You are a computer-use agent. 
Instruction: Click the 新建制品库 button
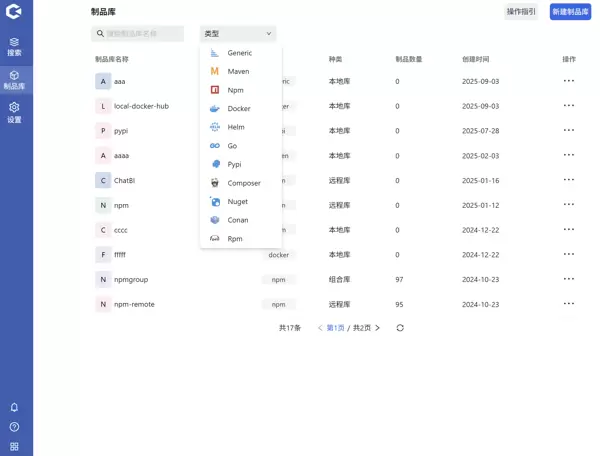point(570,12)
